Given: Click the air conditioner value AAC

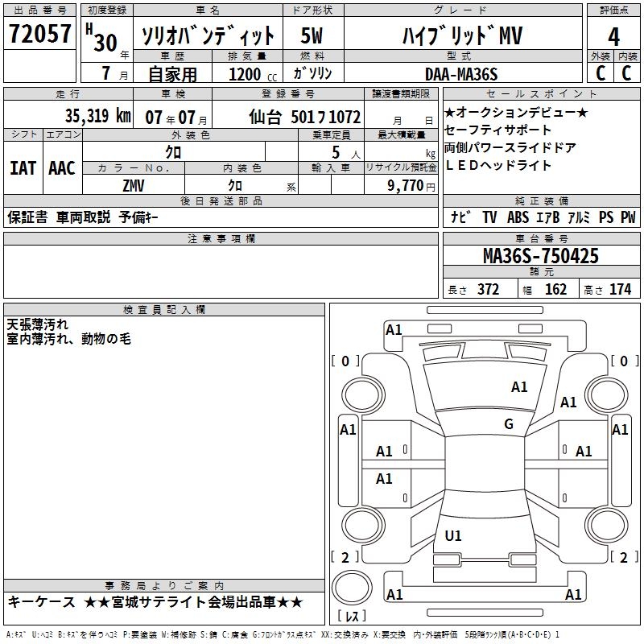Looking at the screenshot, I should tap(62, 168).
